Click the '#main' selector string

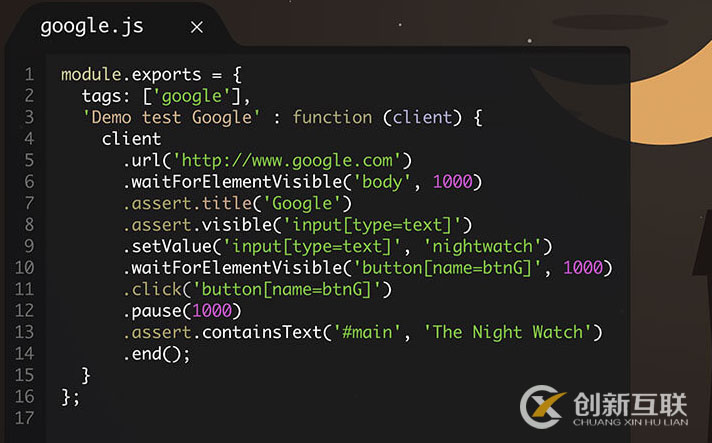[x=367, y=332]
